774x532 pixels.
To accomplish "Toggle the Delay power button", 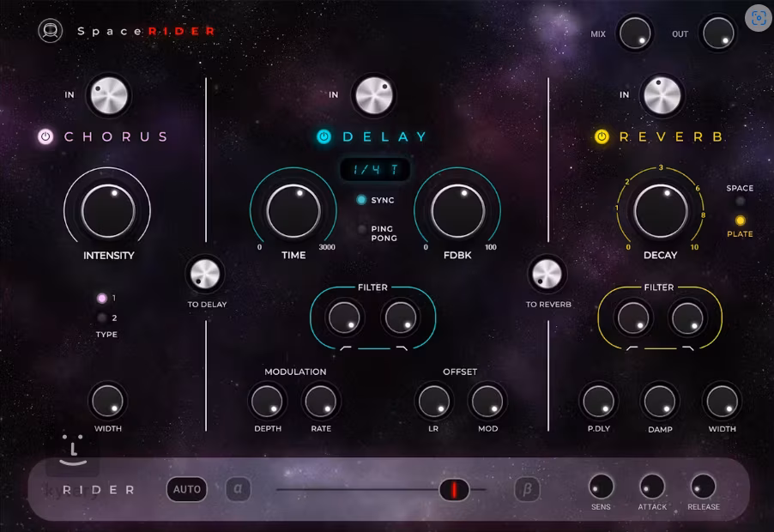I will point(324,136).
